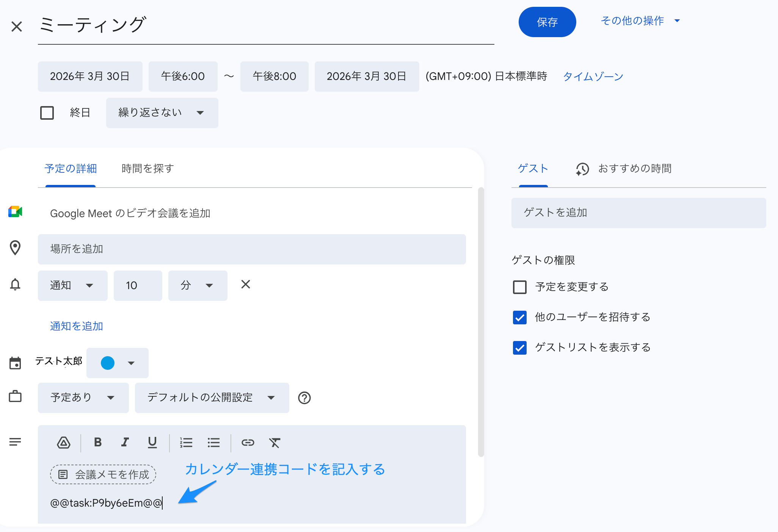Image resolution: width=778 pixels, height=532 pixels.
Task: Insert a link in the description
Action: (x=248, y=442)
